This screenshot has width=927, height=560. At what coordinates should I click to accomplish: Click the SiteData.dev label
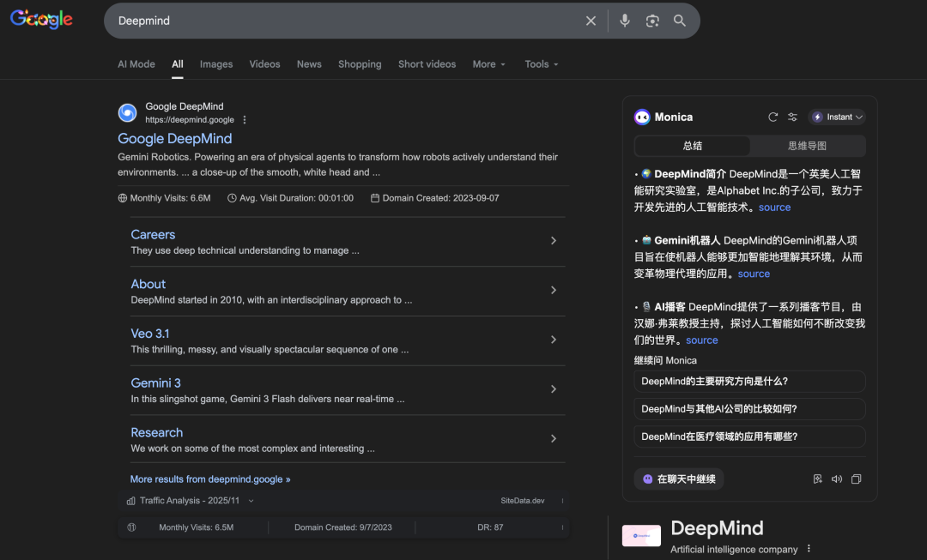click(x=523, y=501)
